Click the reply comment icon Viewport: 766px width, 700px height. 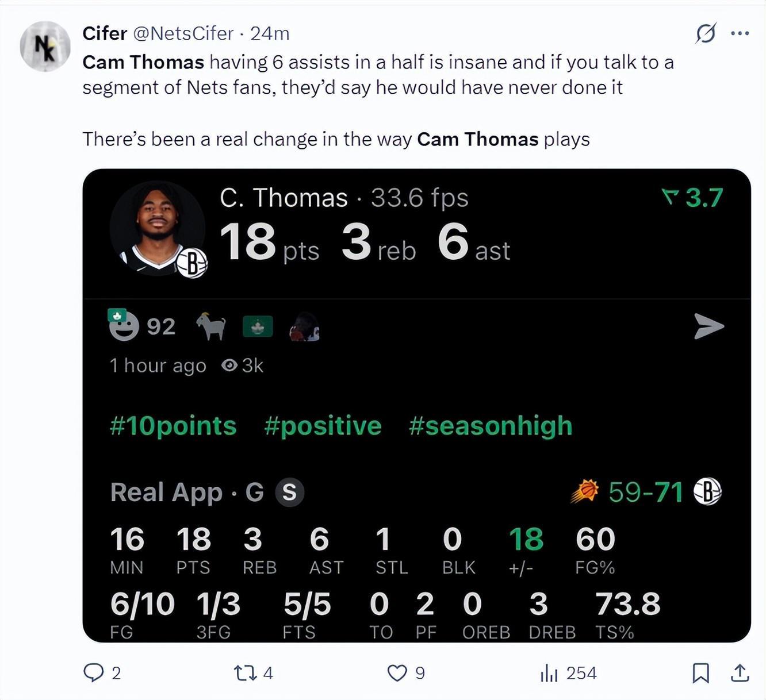(x=93, y=672)
